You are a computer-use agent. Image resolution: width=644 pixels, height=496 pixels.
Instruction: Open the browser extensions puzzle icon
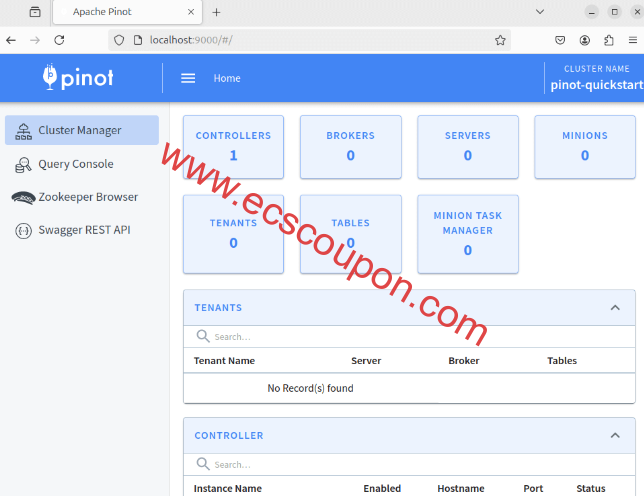(609, 40)
